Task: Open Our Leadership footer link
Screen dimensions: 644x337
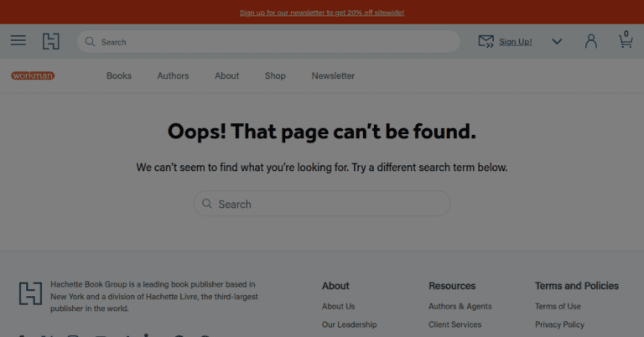Action: 349,324
